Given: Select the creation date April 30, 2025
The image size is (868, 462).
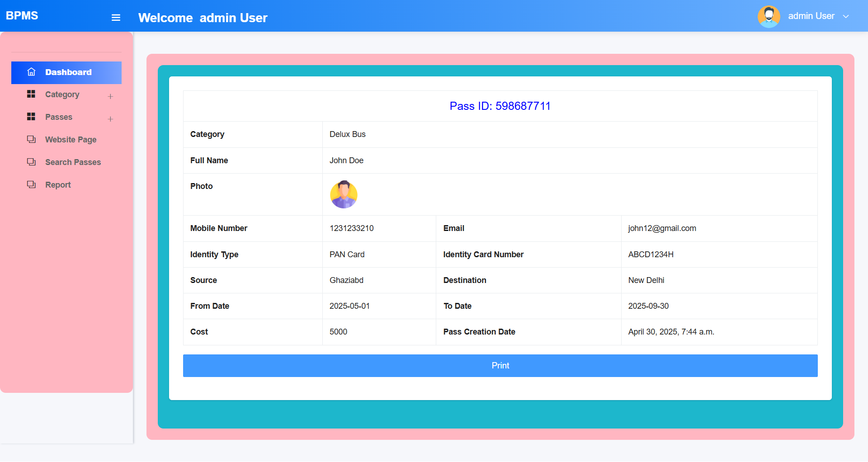Looking at the screenshot, I should 671,332.
